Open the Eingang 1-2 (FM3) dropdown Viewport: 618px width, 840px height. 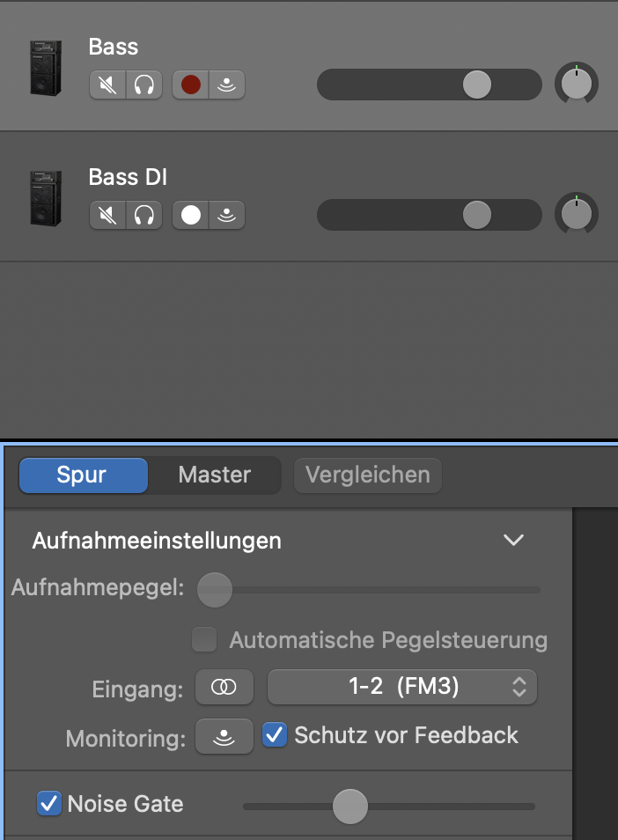[x=402, y=688]
